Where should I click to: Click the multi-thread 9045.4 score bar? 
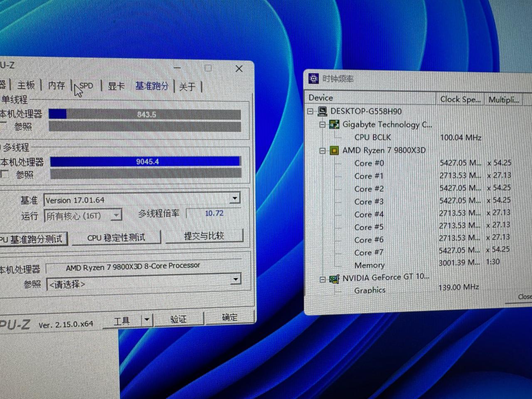[145, 162]
